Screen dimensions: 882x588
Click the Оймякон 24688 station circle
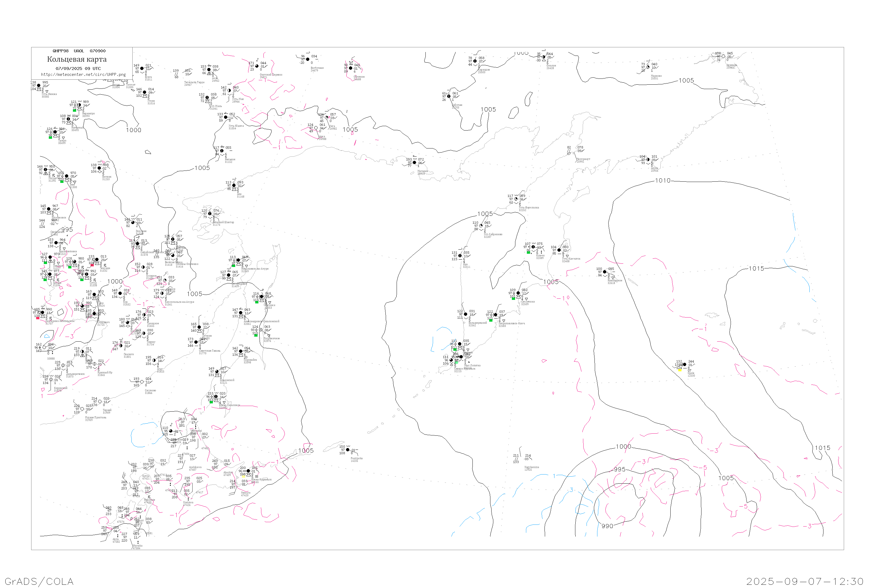tap(351, 68)
